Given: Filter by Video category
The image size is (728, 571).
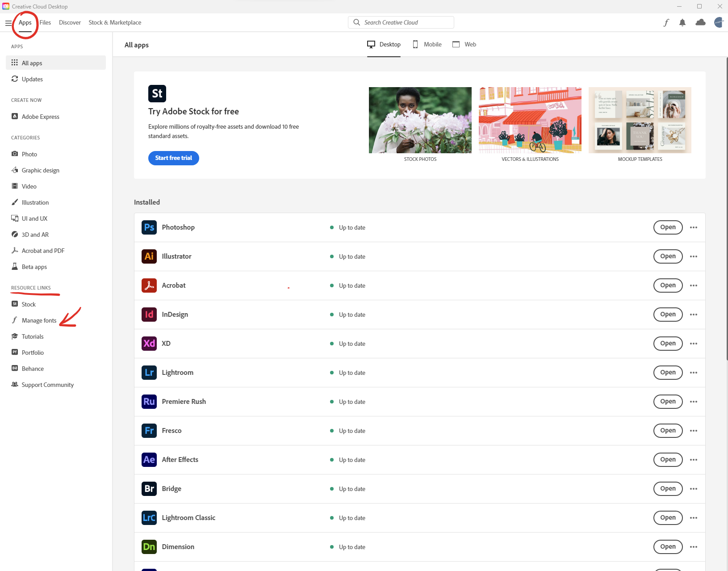Looking at the screenshot, I should coord(56,186).
